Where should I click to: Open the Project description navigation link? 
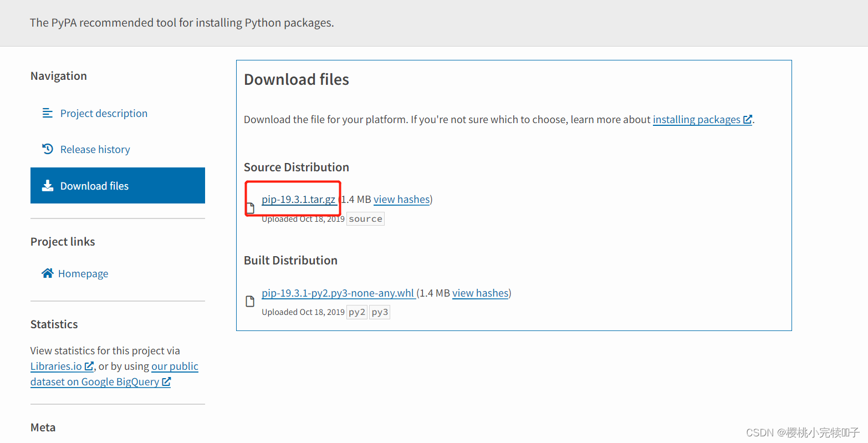pyautogui.click(x=104, y=113)
